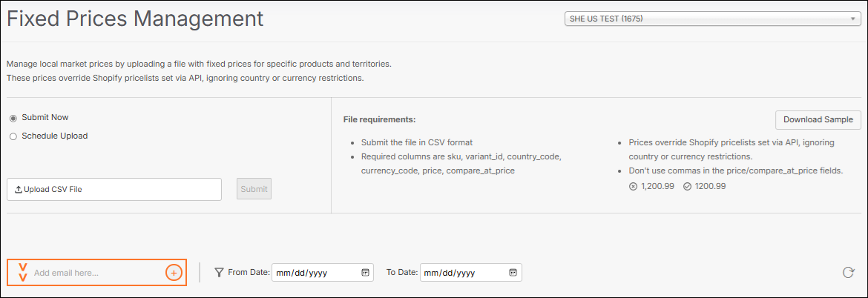Click the check circle icon beside 1200.99
The image size is (868, 298).
687,186
